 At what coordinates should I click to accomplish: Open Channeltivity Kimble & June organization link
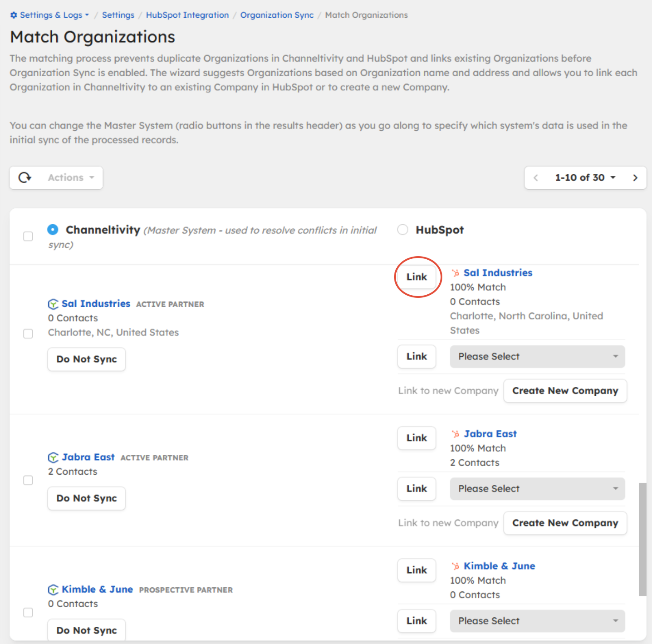coord(97,589)
